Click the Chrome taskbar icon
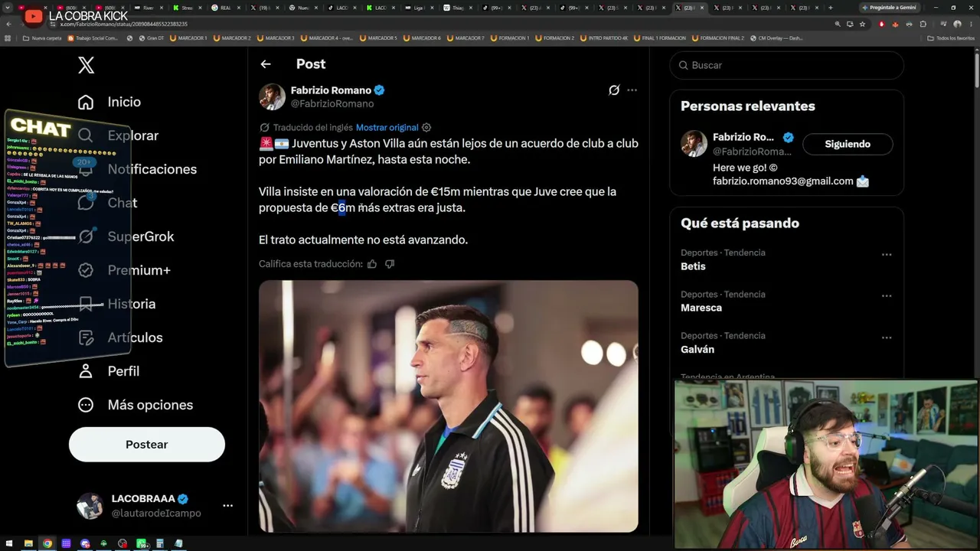Image resolution: width=980 pixels, height=551 pixels. [47, 543]
